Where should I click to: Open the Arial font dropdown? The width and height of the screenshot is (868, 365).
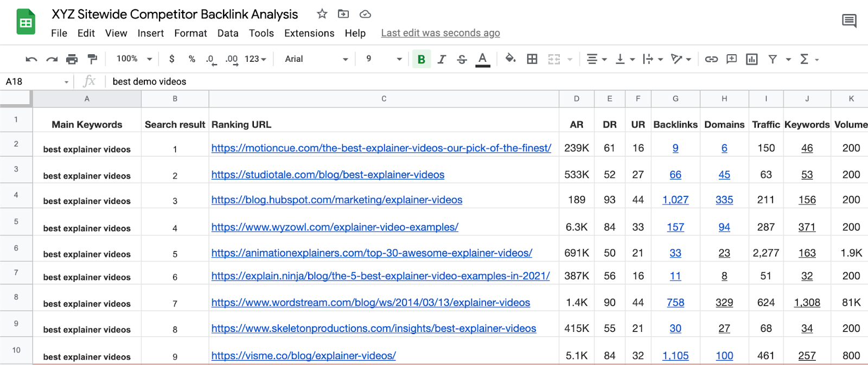tap(316, 59)
